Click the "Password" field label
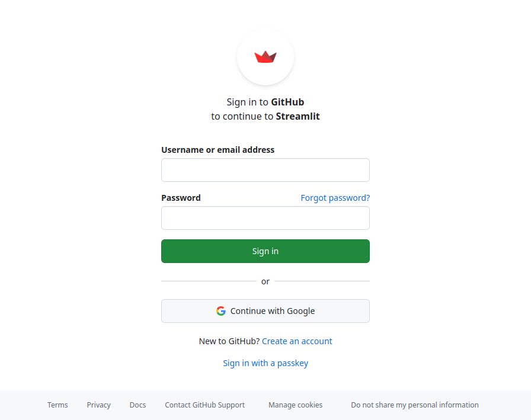The image size is (531, 420). pos(181,198)
